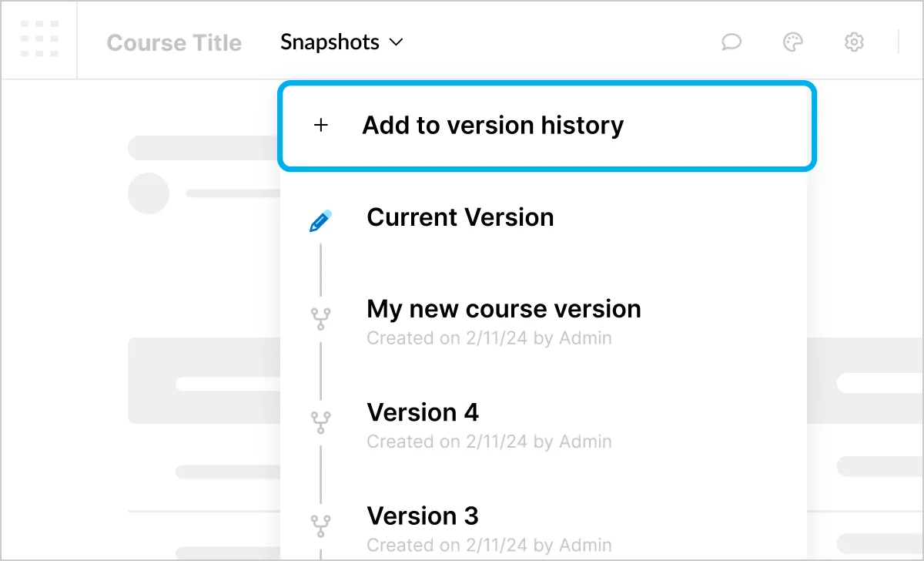924x561 pixels.
Task: Click the branch icon next to Version 4
Action: tap(320, 422)
